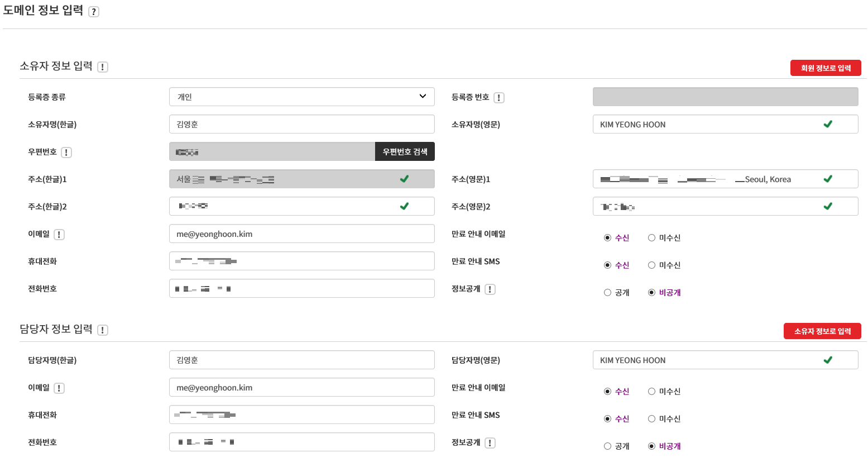This screenshot has width=868, height=462.
Task: Click the info icon next to 우편번호
Action: click(66, 153)
